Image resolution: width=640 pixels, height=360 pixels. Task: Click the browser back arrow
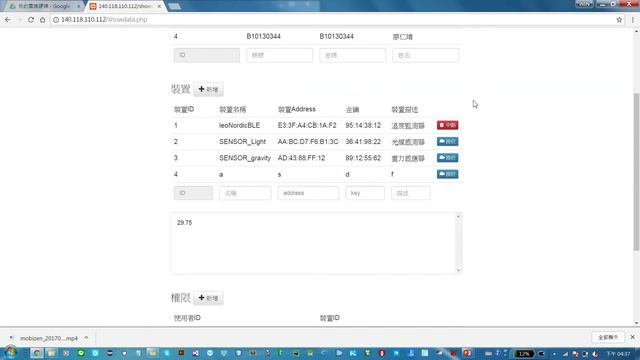[x=8, y=20]
